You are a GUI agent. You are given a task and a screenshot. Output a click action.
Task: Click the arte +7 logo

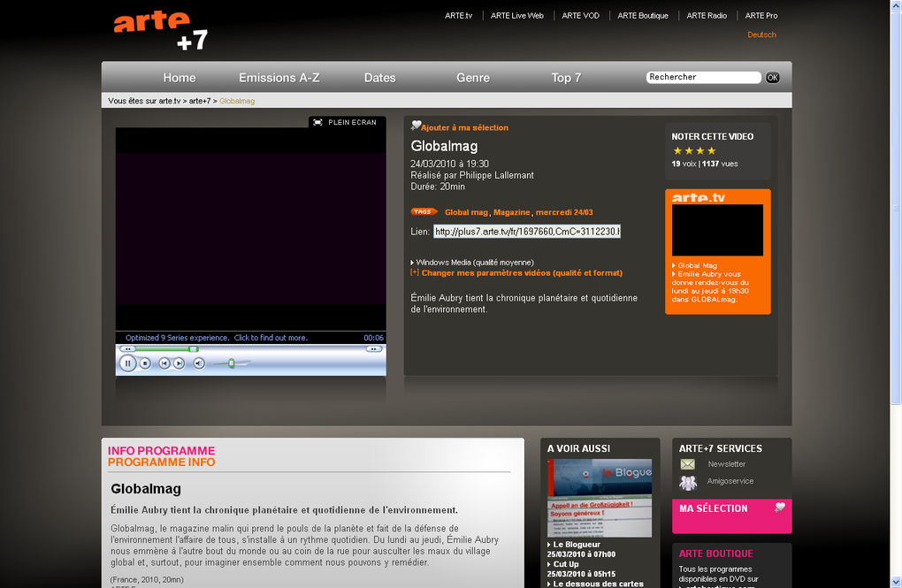pyautogui.click(x=160, y=30)
